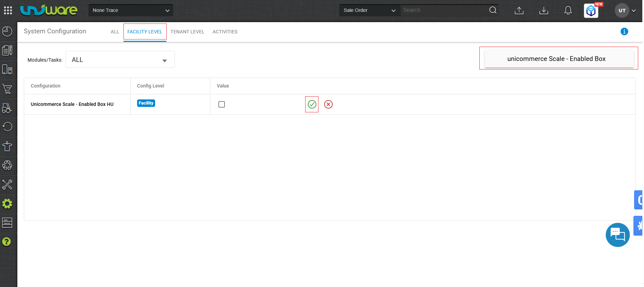The width and height of the screenshot is (644, 287).
Task: Click the configuration search box
Action: point(559,59)
